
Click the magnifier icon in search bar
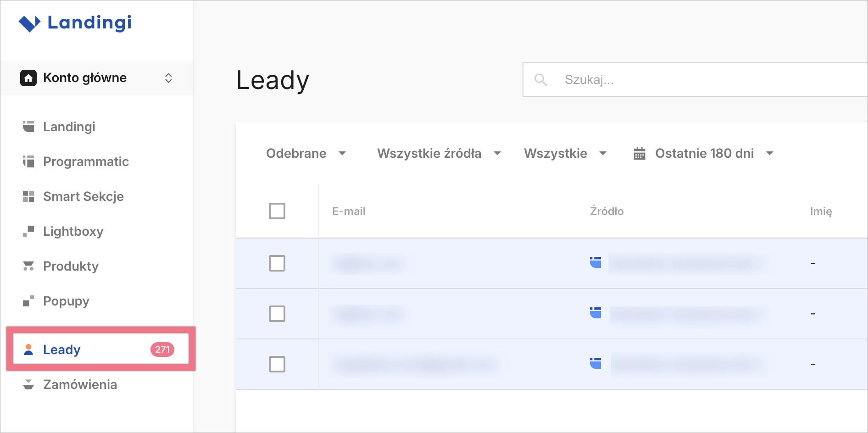click(x=540, y=80)
